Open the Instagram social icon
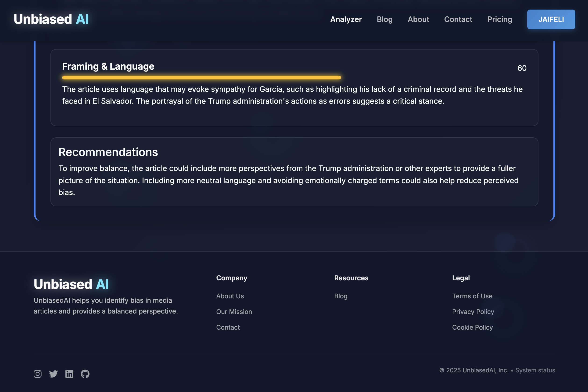This screenshot has height=392, width=588. (x=38, y=374)
